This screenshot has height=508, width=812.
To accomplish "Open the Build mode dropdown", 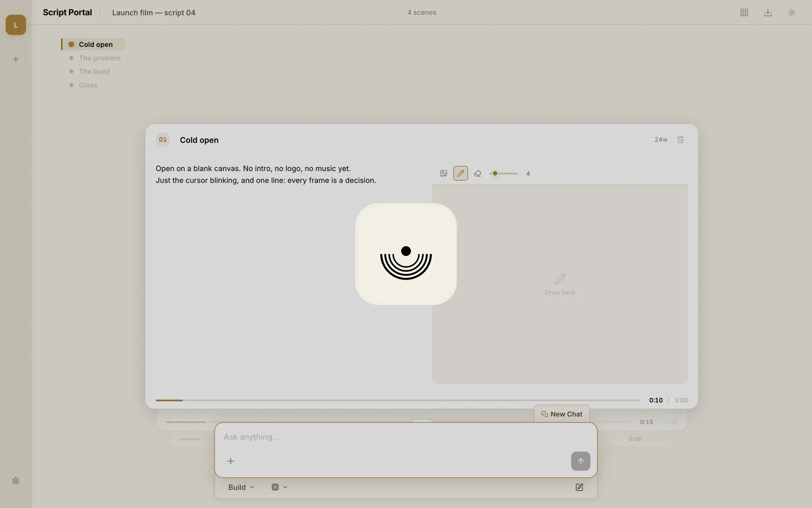I will [x=241, y=487].
